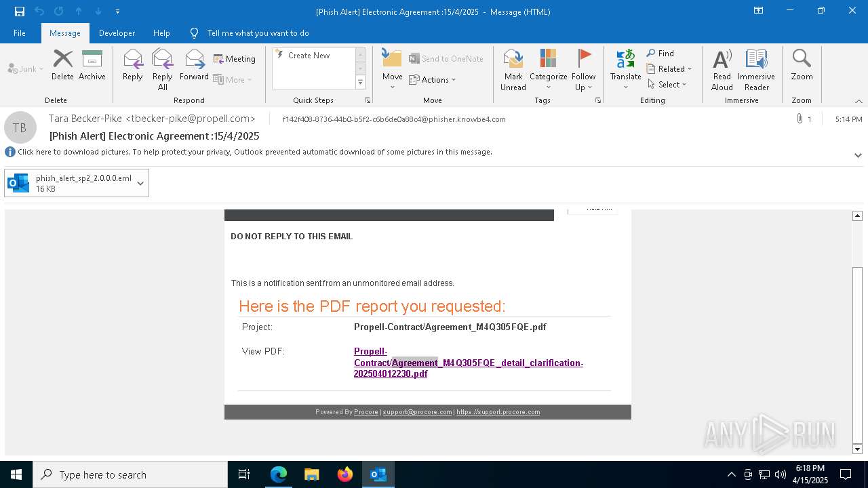The height and width of the screenshot is (488, 868).
Task: Click the Procore link in footer
Action: click(x=366, y=412)
